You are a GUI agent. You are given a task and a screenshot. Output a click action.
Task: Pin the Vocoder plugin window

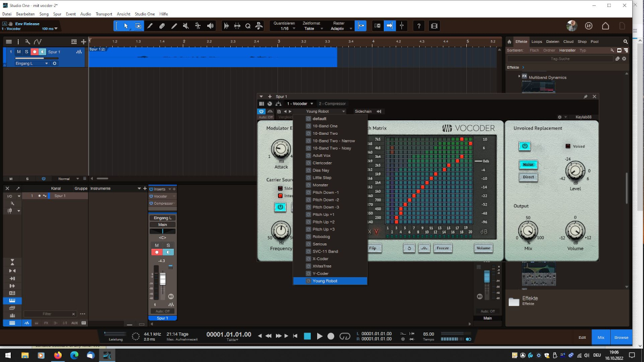click(586, 97)
